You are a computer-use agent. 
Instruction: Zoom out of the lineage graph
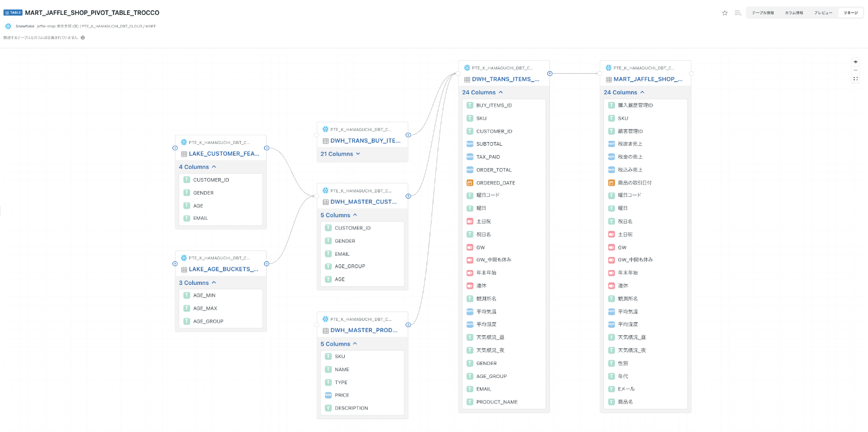(856, 70)
